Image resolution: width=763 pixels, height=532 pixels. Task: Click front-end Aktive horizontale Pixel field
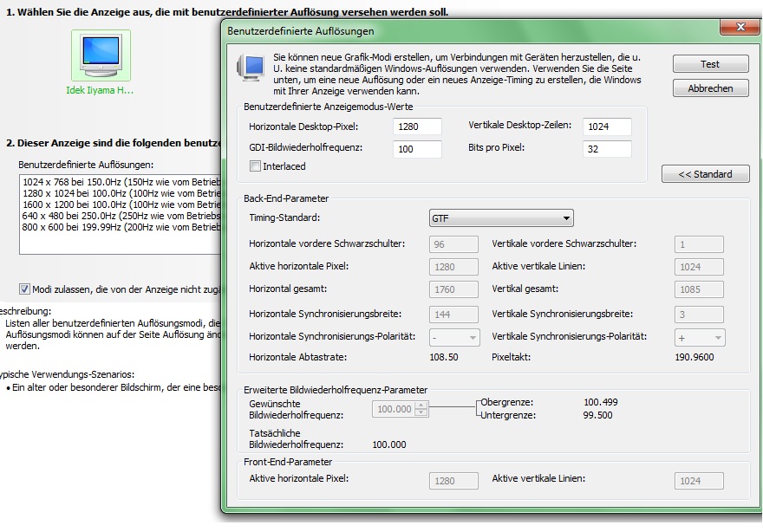pyautogui.click(x=453, y=481)
